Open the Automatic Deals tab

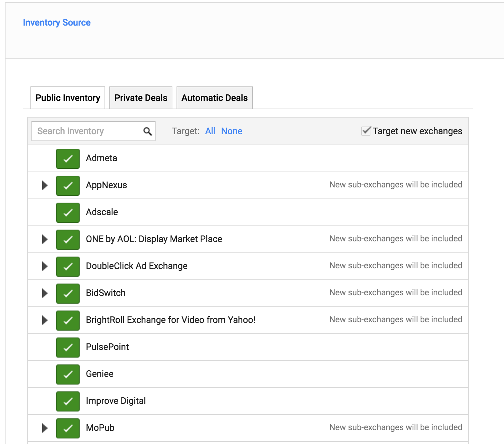[215, 98]
